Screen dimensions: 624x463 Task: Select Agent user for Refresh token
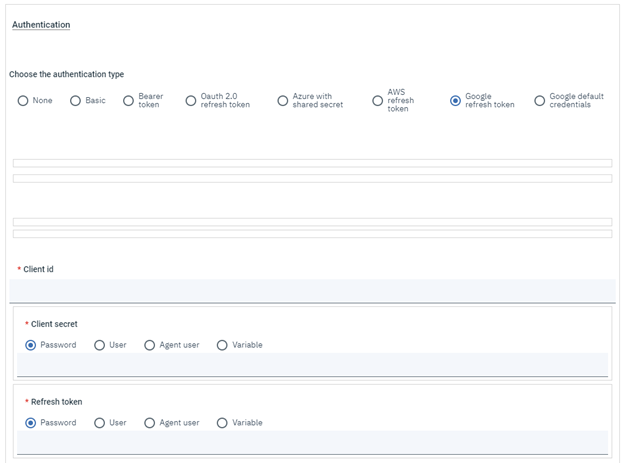(x=150, y=423)
